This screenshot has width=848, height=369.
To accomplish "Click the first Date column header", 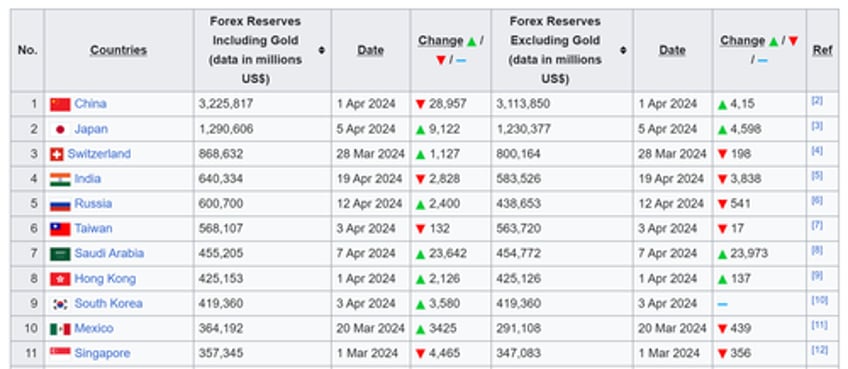I will (370, 50).
